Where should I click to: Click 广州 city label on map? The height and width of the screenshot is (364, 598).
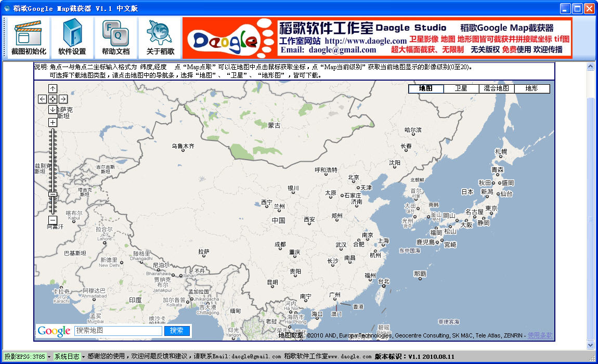tap(334, 294)
